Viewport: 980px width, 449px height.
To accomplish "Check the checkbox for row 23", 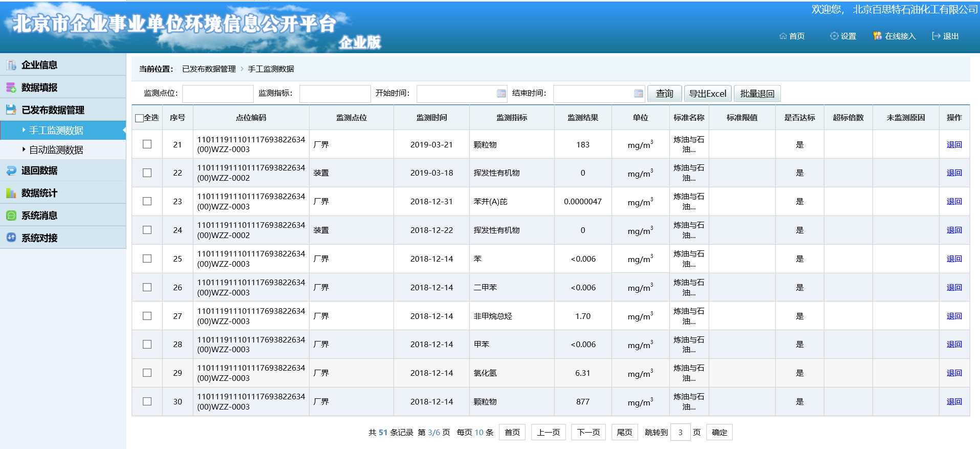I will pyautogui.click(x=147, y=201).
